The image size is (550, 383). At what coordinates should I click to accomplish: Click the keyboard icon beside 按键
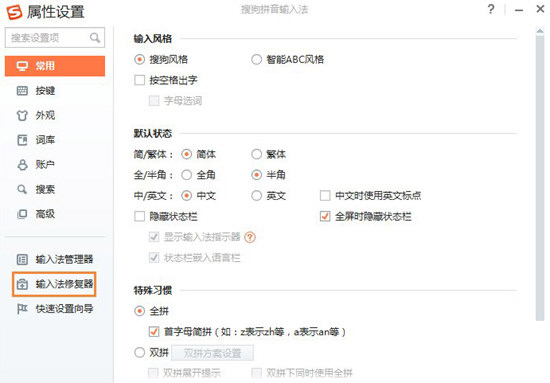coord(22,91)
